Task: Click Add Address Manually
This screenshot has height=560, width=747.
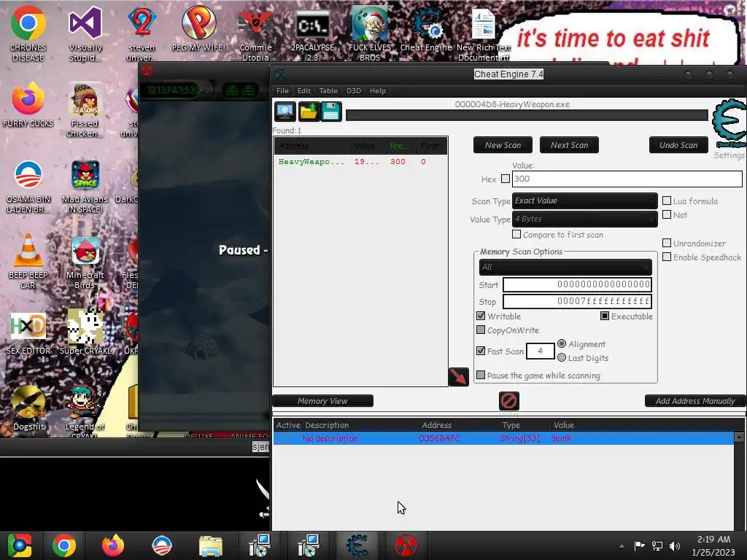Action: pyautogui.click(x=695, y=401)
